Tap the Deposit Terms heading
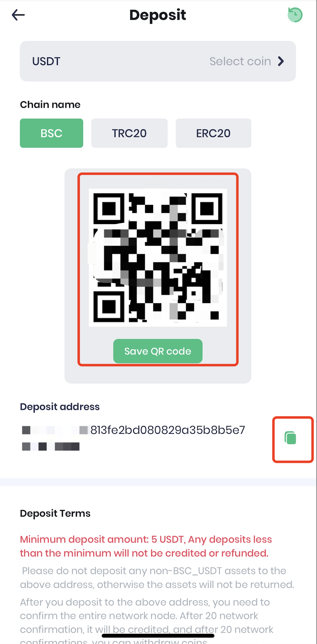The width and height of the screenshot is (317, 644). click(x=55, y=513)
